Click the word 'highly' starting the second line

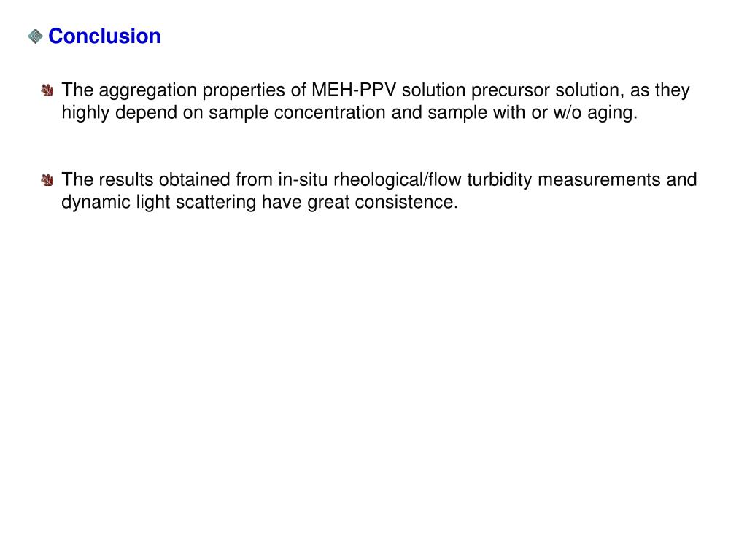(86, 113)
